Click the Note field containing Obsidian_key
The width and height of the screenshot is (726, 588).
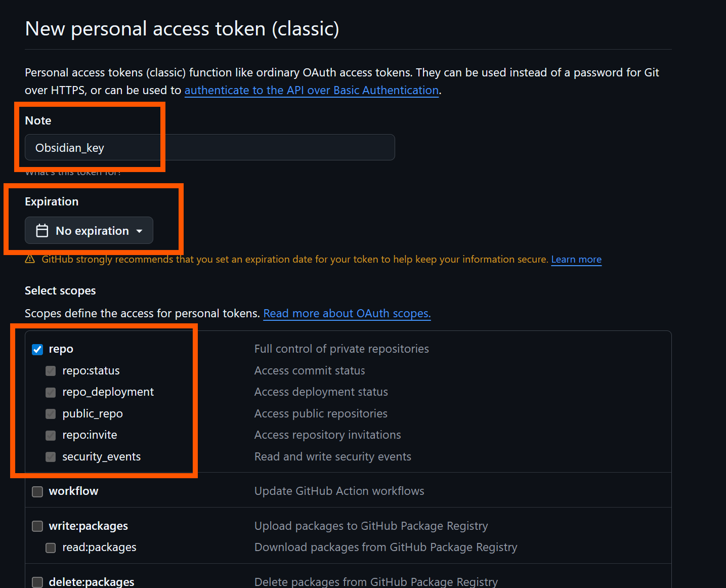click(210, 147)
